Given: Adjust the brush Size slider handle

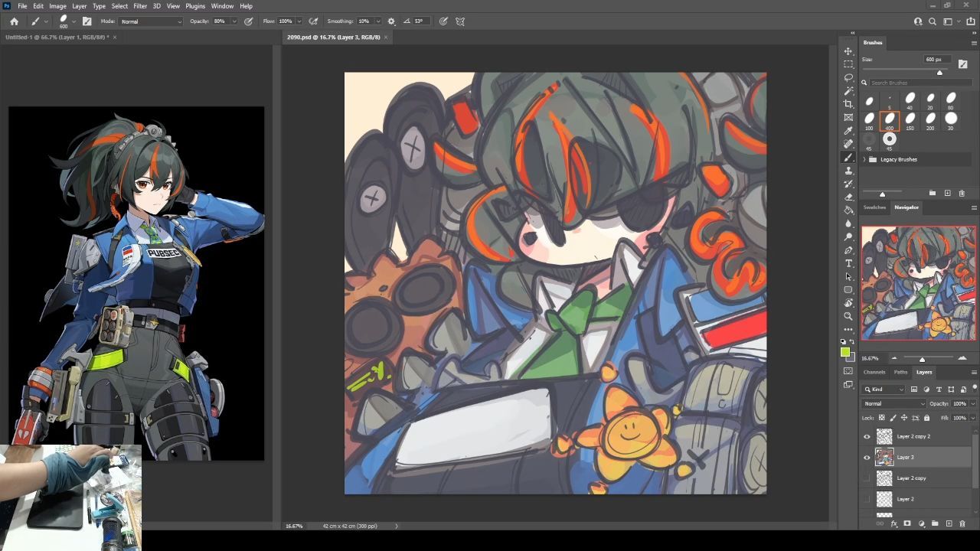Looking at the screenshot, I should 939,73.
